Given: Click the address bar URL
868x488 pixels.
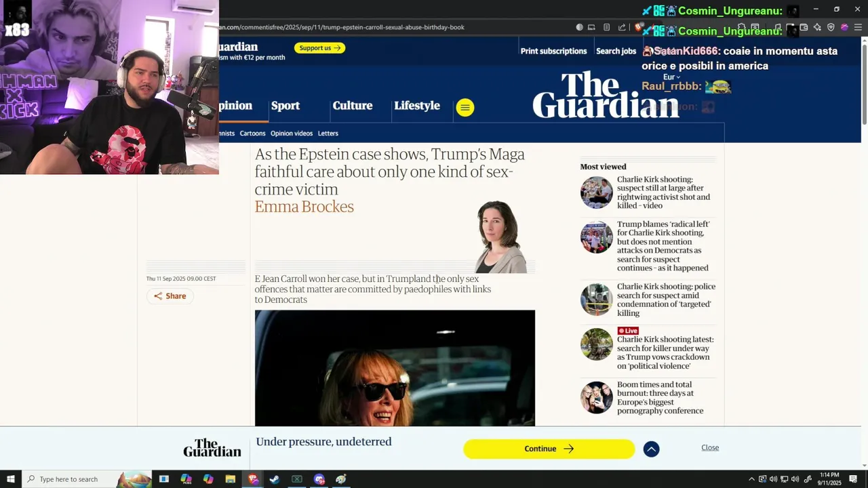Looking at the screenshot, I should (x=342, y=27).
